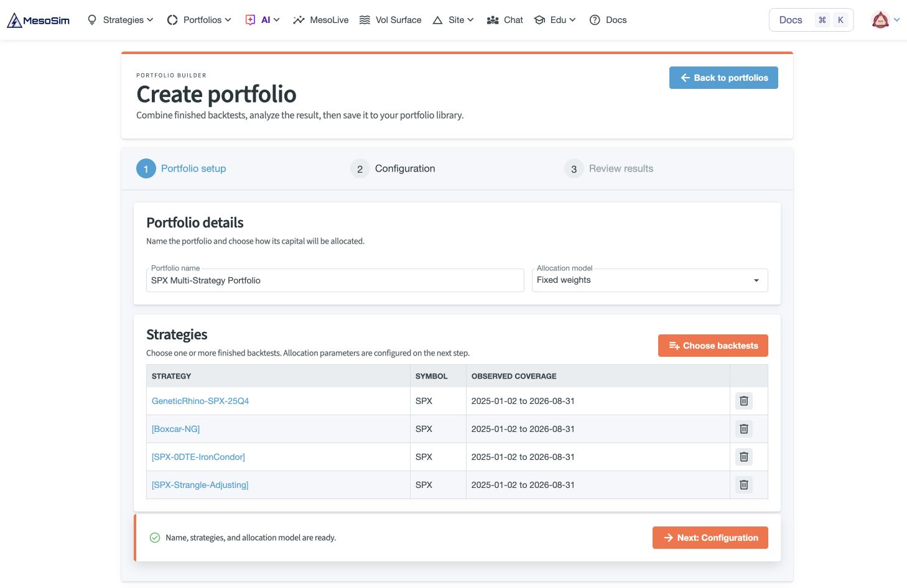Delete the [SPX-Strangle-Adjusting] row
The height and width of the screenshot is (588, 907).
coord(743,485)
